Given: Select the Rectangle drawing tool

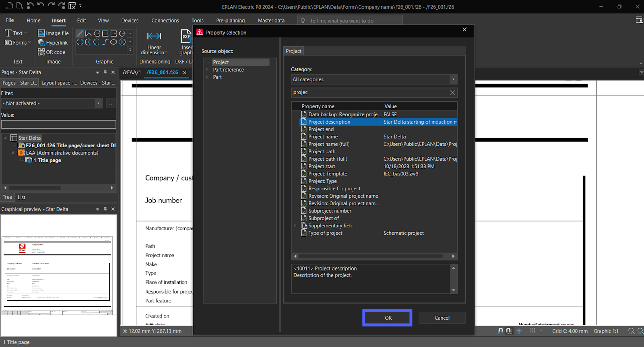Looking at the screenshot, I should point(105,33).
